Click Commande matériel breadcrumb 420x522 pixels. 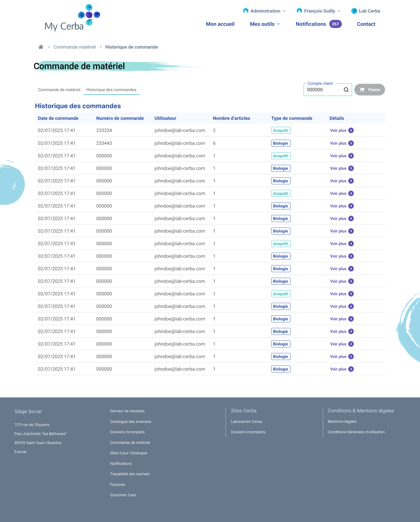(75, 47)
